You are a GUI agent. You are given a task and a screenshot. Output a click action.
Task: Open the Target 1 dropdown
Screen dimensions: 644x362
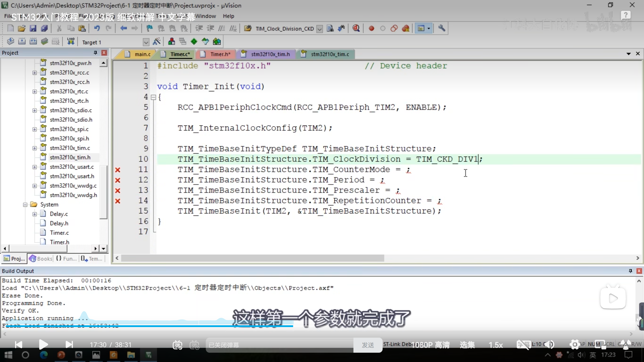(x=146, y=42)
